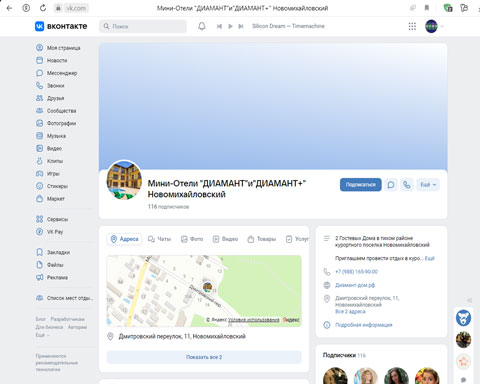This screenshot has width=480, height=384.
Task: Click the browser back arrow
Action: tap(9, 8)
